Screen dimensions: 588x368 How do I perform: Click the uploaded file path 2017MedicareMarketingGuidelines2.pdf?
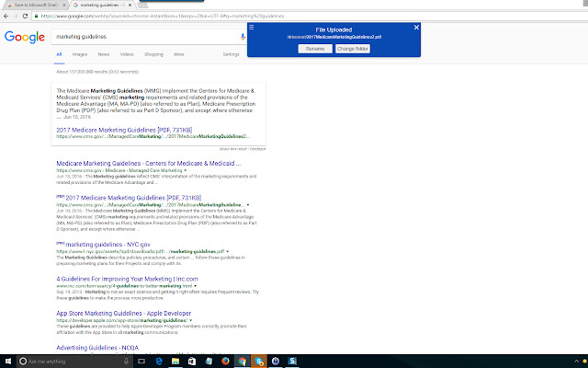coord(334,37)
